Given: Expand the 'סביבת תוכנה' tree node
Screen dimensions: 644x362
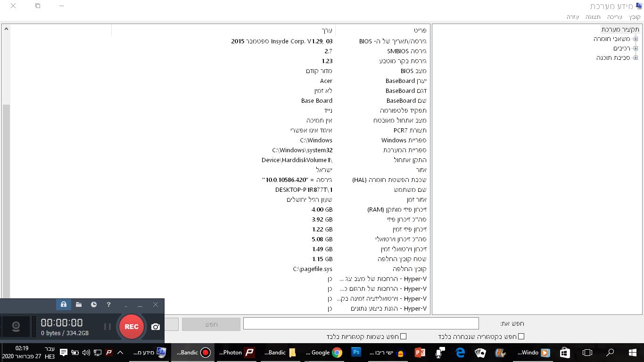Looking at the screenshot, I should point(636,58).
